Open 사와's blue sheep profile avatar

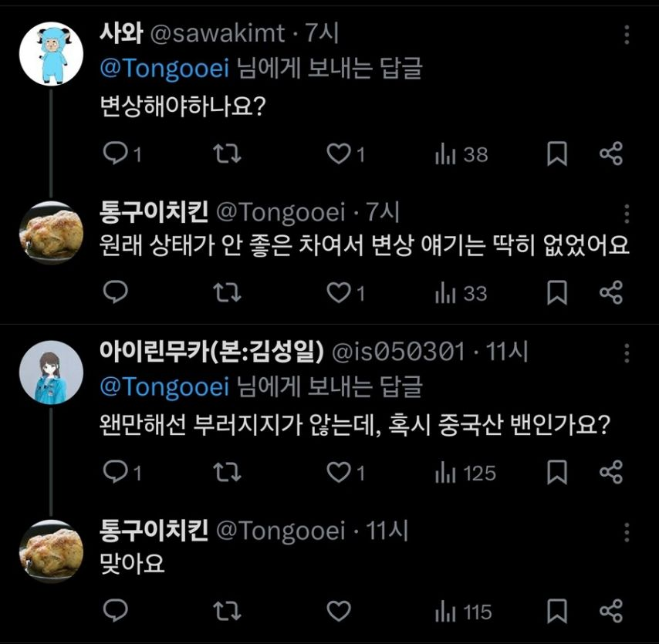51,52
